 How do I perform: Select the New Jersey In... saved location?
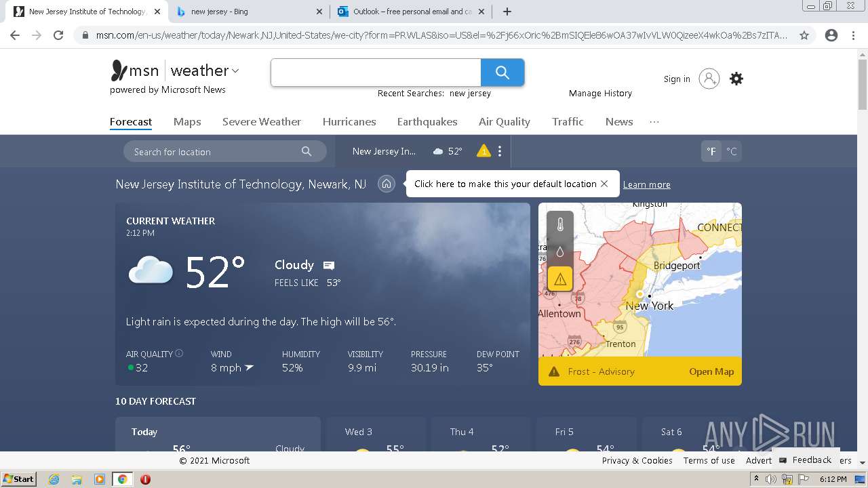(x=384, y=151)
